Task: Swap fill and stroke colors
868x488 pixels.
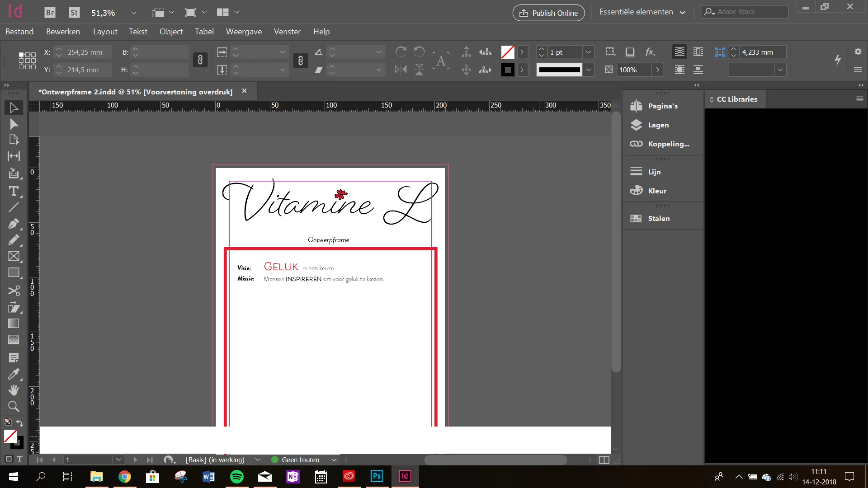Action: click(20, 423)
